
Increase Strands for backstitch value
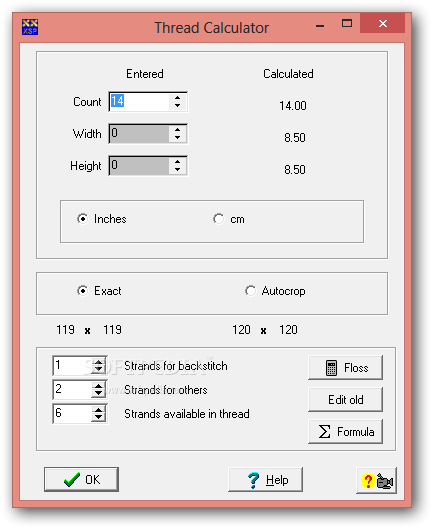[98, 362]
